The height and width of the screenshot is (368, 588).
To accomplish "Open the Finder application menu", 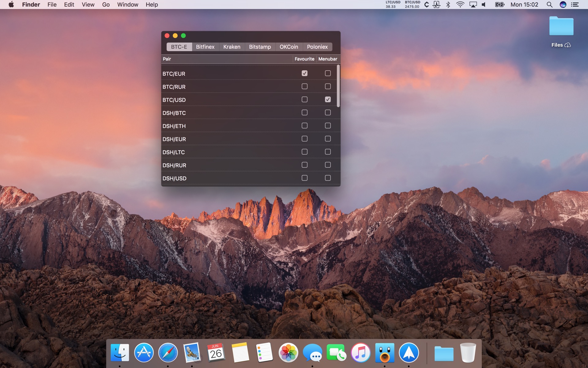I will click(31, 5).
